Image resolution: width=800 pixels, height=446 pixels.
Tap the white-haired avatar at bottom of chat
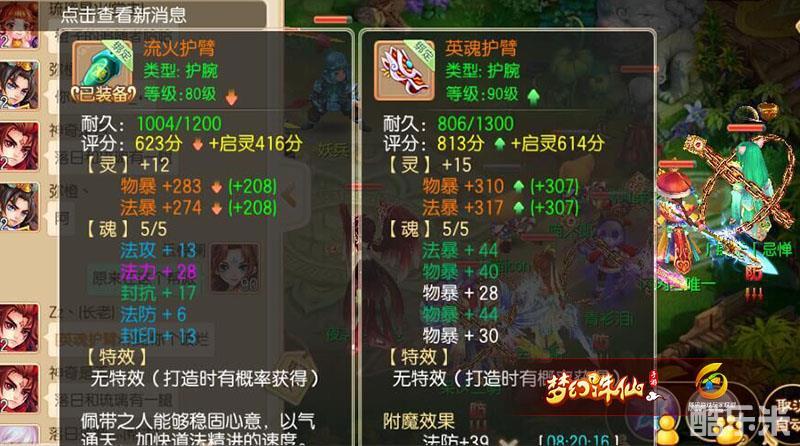pyautogui.click(x=19, y=436)
